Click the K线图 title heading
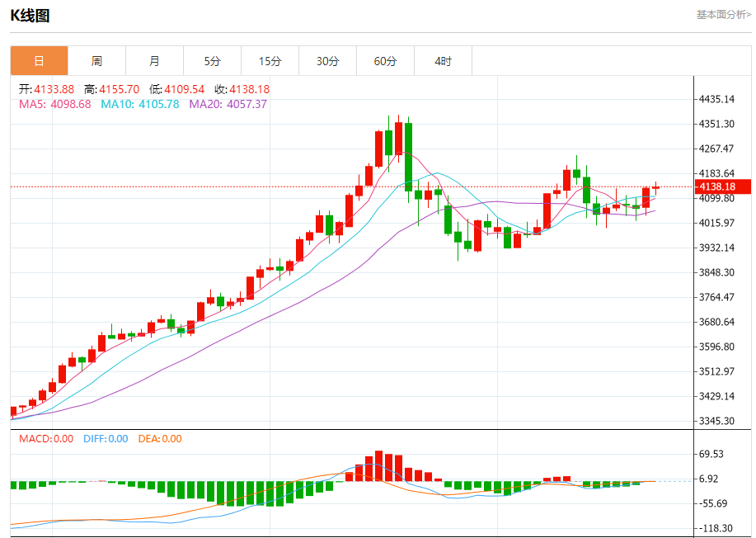Image resolution: width=756 pixels, height=538 pixels. point(30,16)
